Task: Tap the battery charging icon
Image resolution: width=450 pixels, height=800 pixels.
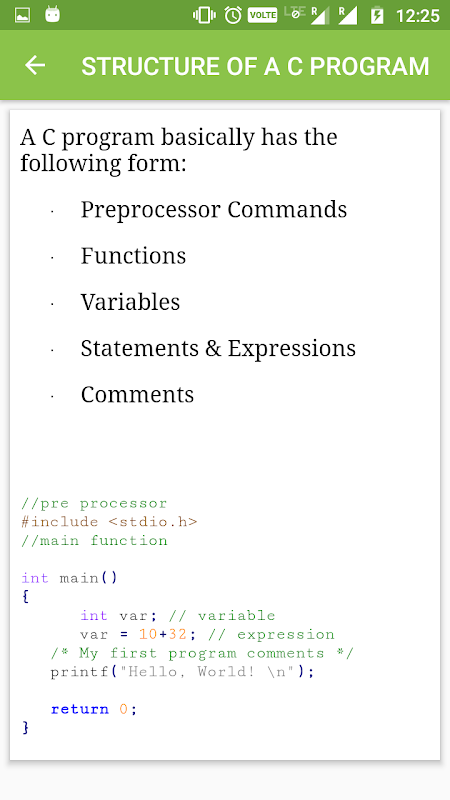Action: tap(377, 15)
